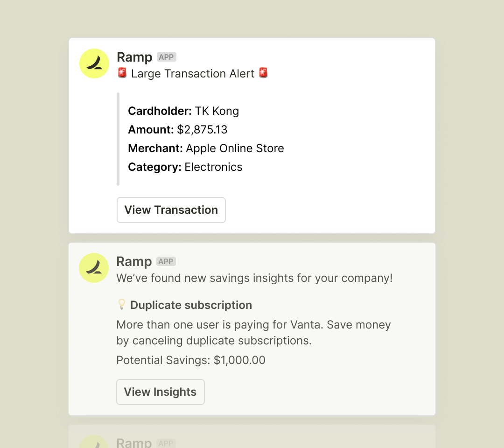Click the Duplicate subscription heading
This screenshot has height=448, width=504.
[191, 305]
